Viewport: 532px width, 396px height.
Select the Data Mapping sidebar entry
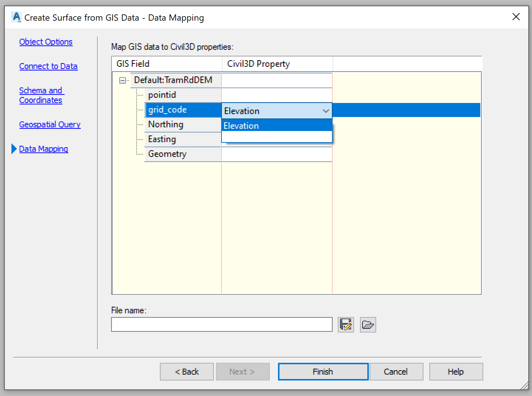pyautogui.click(x=43, y=149)
